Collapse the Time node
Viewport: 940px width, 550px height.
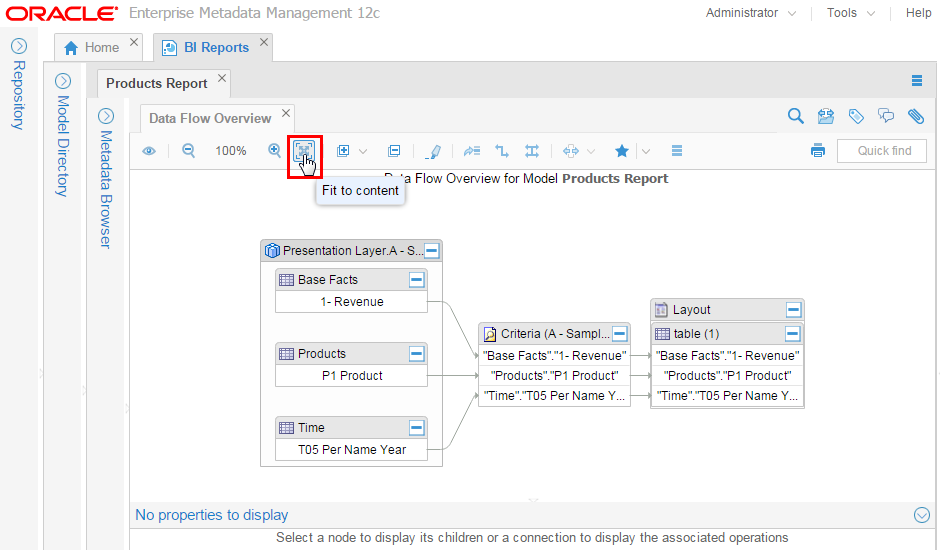pos(417,428)
